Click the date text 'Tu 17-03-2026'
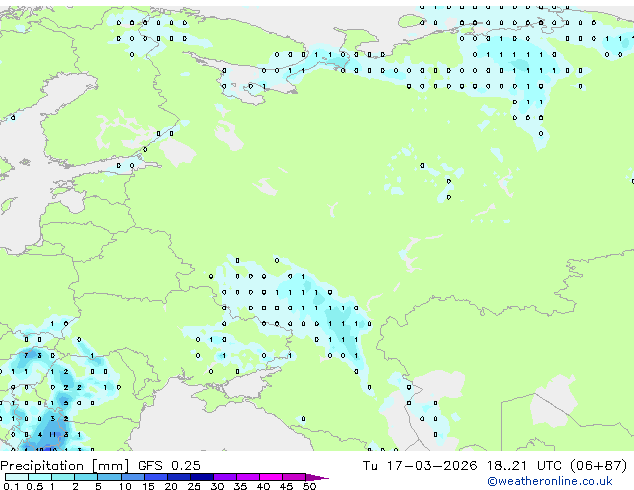The image size is (634, 490). pos(420,466)
